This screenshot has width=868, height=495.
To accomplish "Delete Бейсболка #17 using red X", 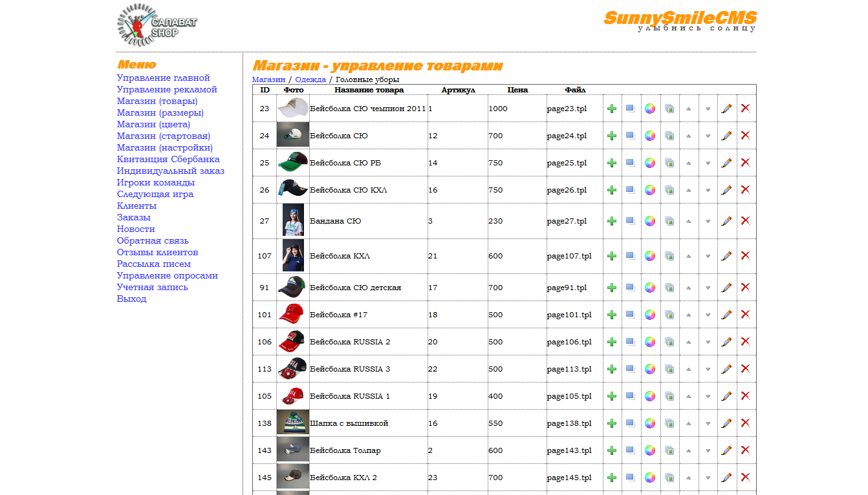I will click(x=745, y=315).
